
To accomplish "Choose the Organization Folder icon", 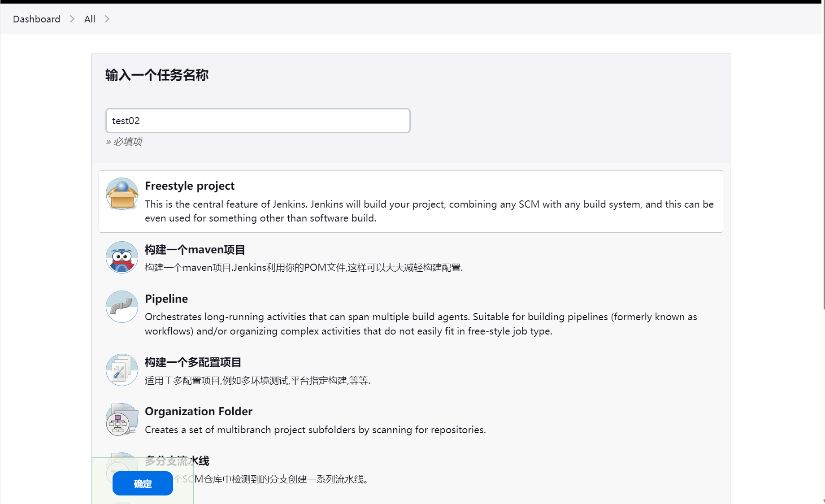I will (x=122, y=419).
